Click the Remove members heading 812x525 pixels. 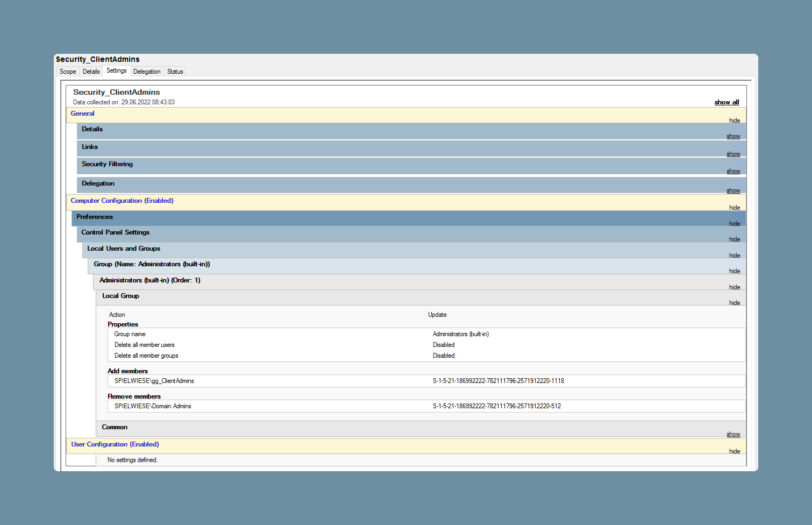coord(134,396)
